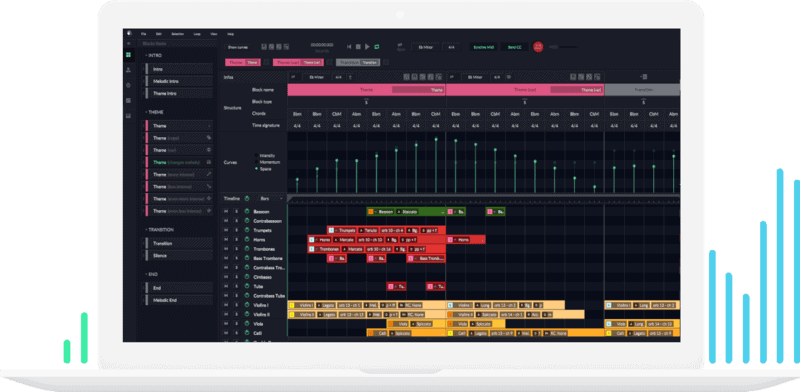Viewport: 800px width, 392px height.
Task: Toggle the green loop icon
Action: pyautogui.click(x=377, y=47)
